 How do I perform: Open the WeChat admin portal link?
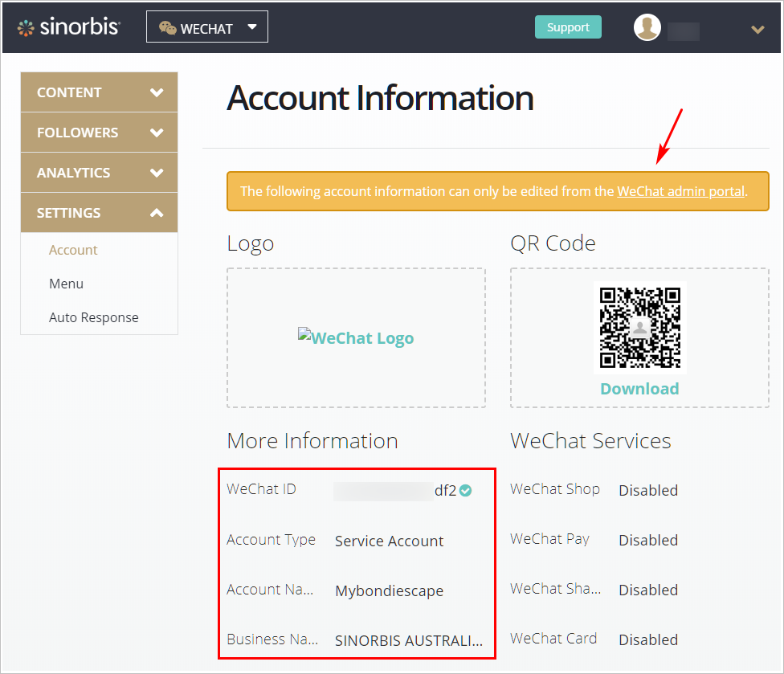click(680, 191)
